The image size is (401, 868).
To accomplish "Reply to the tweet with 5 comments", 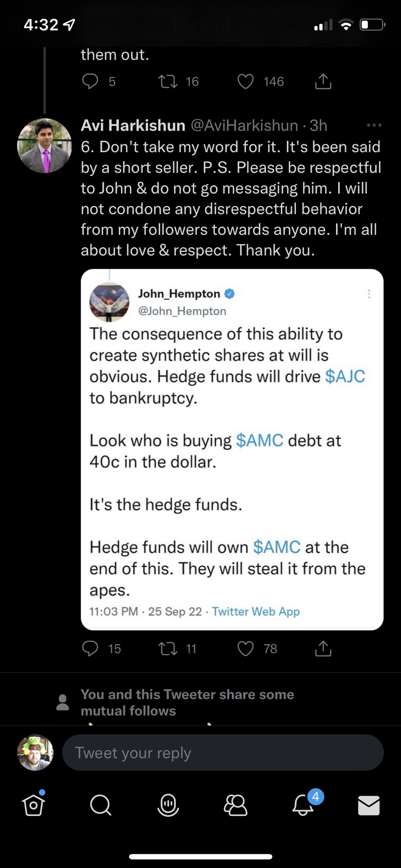I will click(90, 81).
